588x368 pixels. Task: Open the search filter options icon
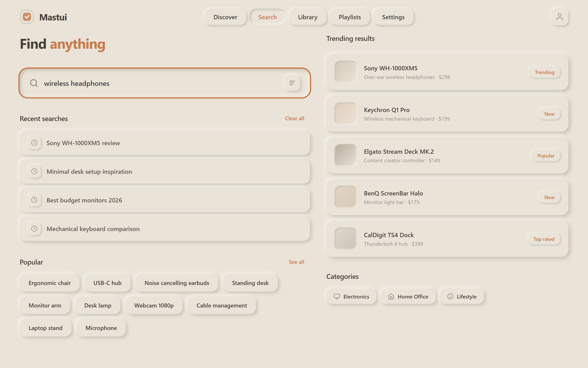(x=292, y=83)
